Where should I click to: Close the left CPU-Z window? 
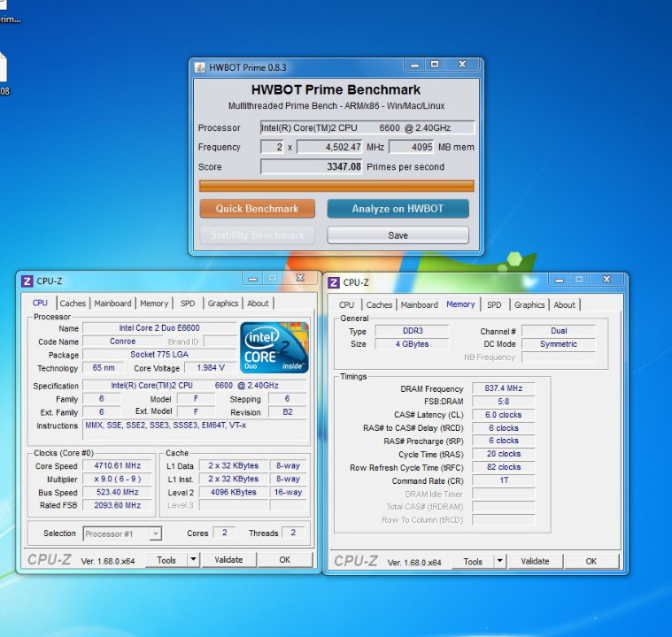pyautogui.click(x=300, y=278)
